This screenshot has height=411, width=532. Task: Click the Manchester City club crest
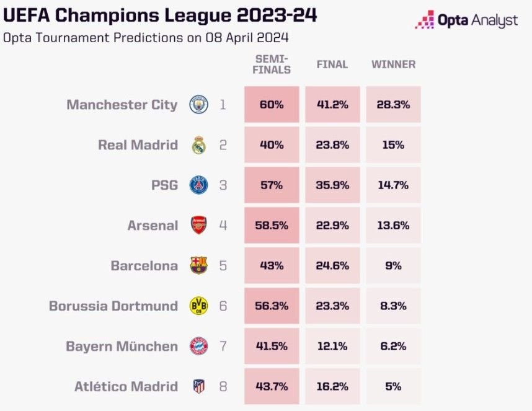click(x=198, y=104)
